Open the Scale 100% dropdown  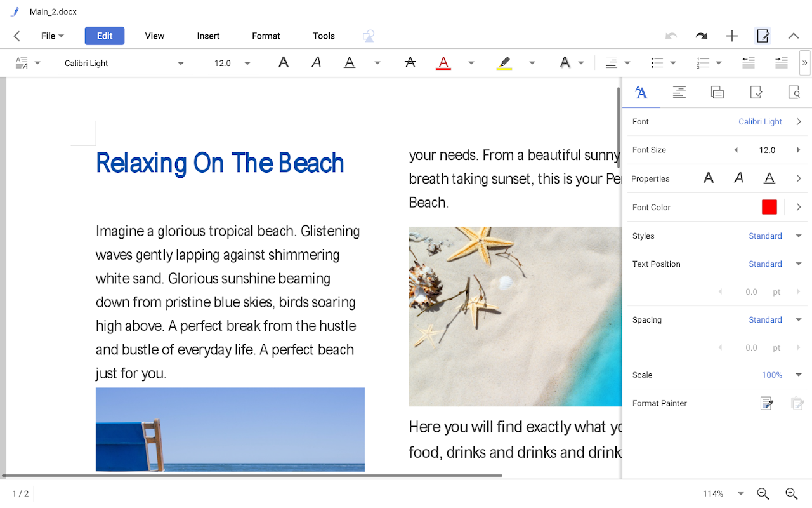point(798,375)
